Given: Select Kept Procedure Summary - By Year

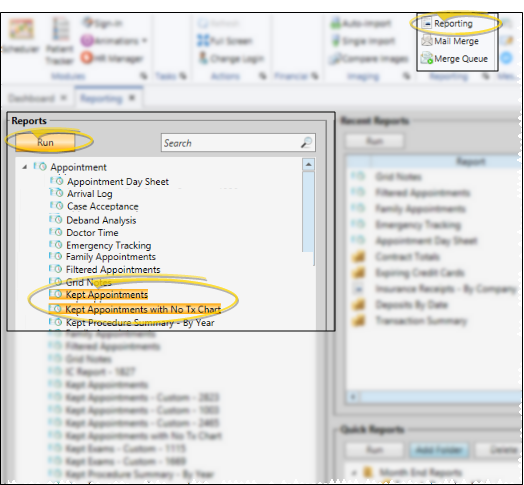Looking at the screenshot, I should (x=140, y=323).
